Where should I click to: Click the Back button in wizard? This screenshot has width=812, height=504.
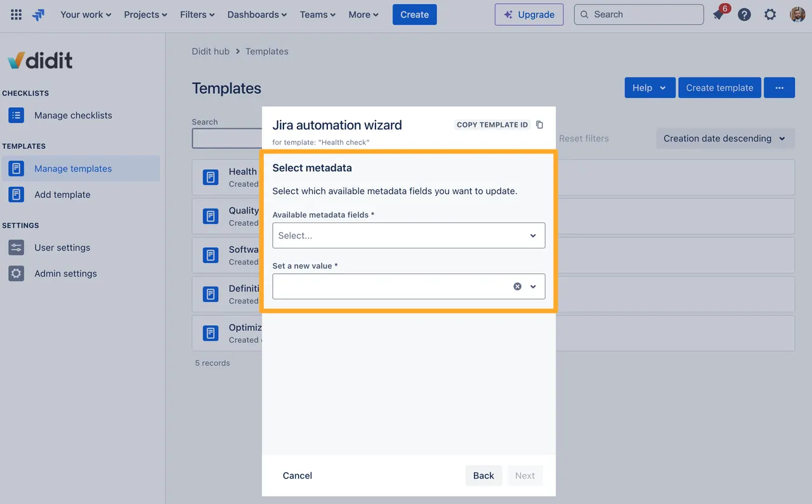click(x=483, y=475)
